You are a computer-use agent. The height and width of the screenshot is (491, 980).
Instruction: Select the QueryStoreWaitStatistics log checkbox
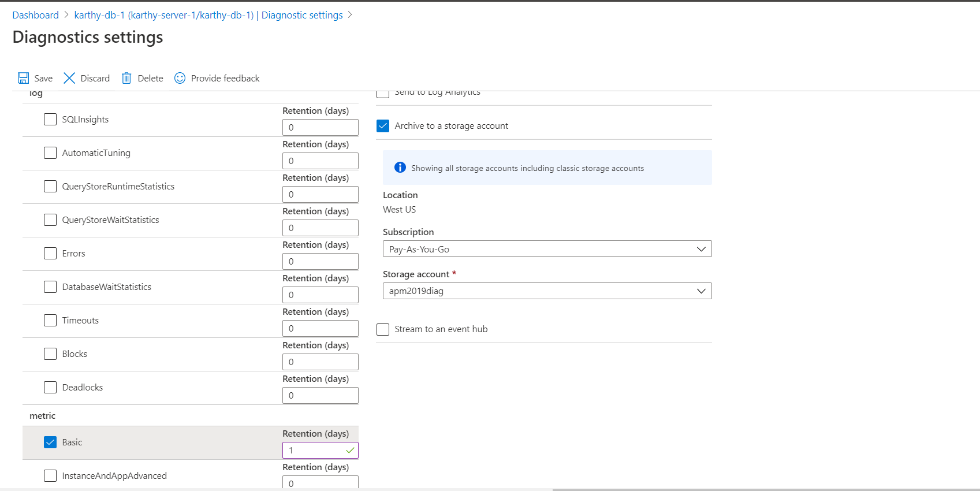pos(50,220)
